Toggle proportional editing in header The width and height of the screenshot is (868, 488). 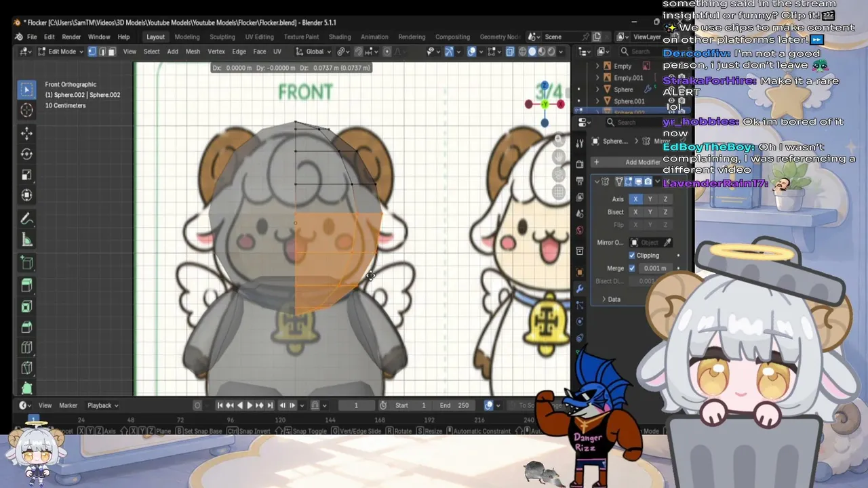[x=386, y=52]
